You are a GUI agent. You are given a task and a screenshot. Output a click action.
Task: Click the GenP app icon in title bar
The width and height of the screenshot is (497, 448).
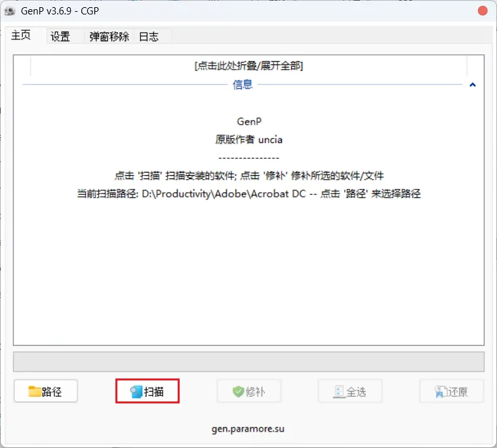[10, 11]
